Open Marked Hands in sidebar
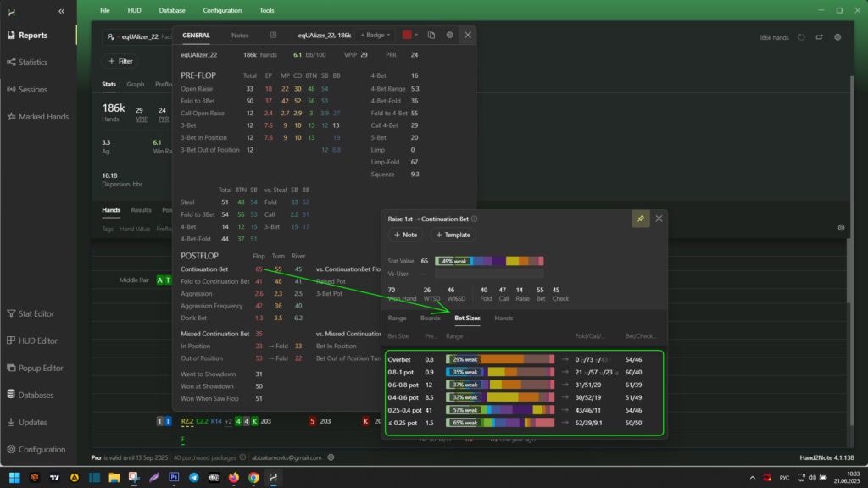 (x=37, y=116)
